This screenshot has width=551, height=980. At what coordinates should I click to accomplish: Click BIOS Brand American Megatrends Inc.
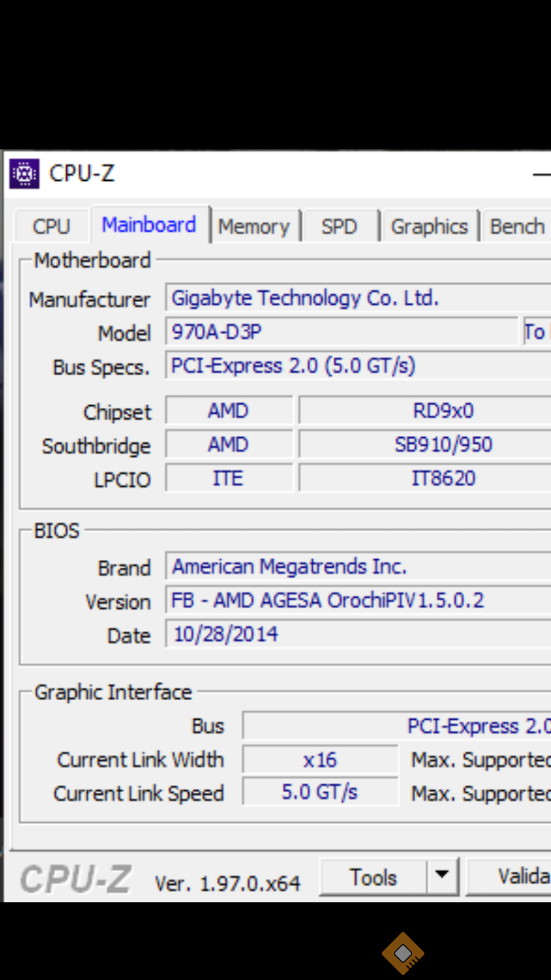tap(358, 566)
